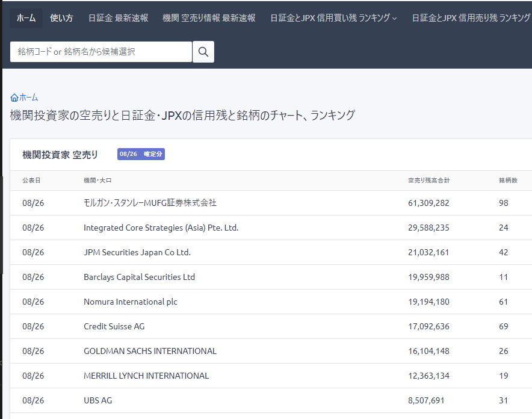Image resolution: width=532 pixels, height=419 pixels.
Task: Click the home icon in breadcrumb
Action: (x=14, y=98)
